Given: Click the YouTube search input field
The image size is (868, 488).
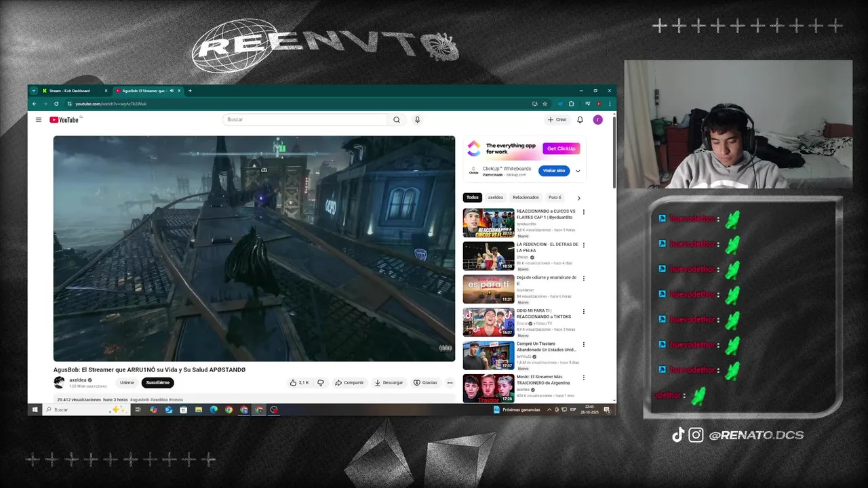Looking at the screenshot, I should [305, 120].
